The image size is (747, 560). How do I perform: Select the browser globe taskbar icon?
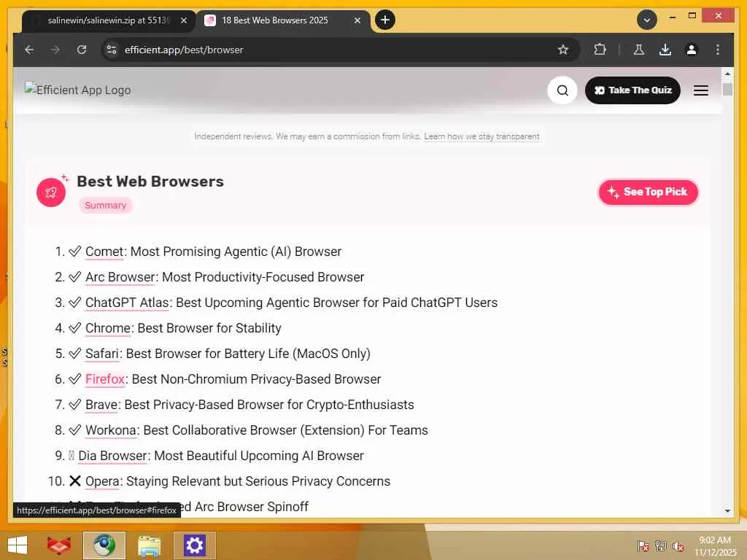[x=104, y=545]
